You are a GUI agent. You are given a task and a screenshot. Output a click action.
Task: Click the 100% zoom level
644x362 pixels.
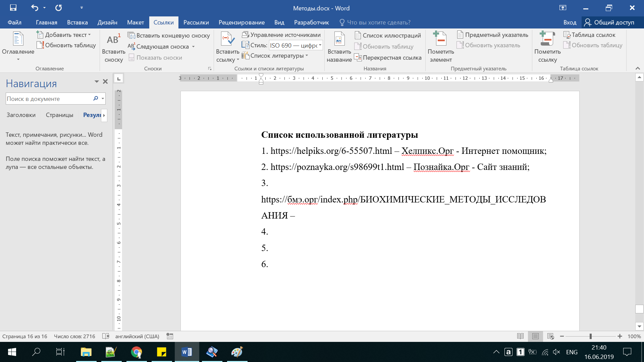click(x=634, y=336)
